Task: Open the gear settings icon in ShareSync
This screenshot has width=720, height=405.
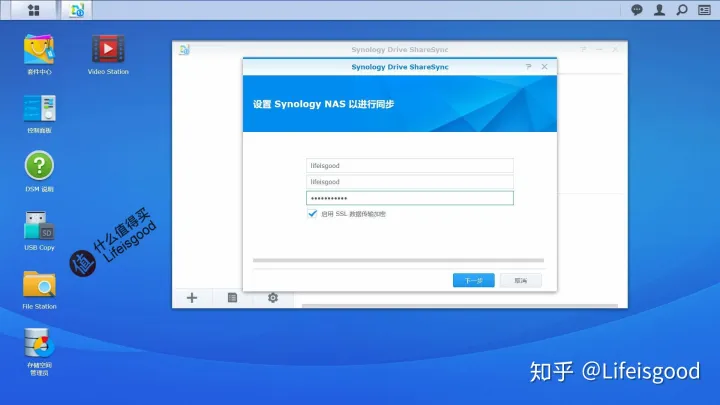Action: coord(273,298)
